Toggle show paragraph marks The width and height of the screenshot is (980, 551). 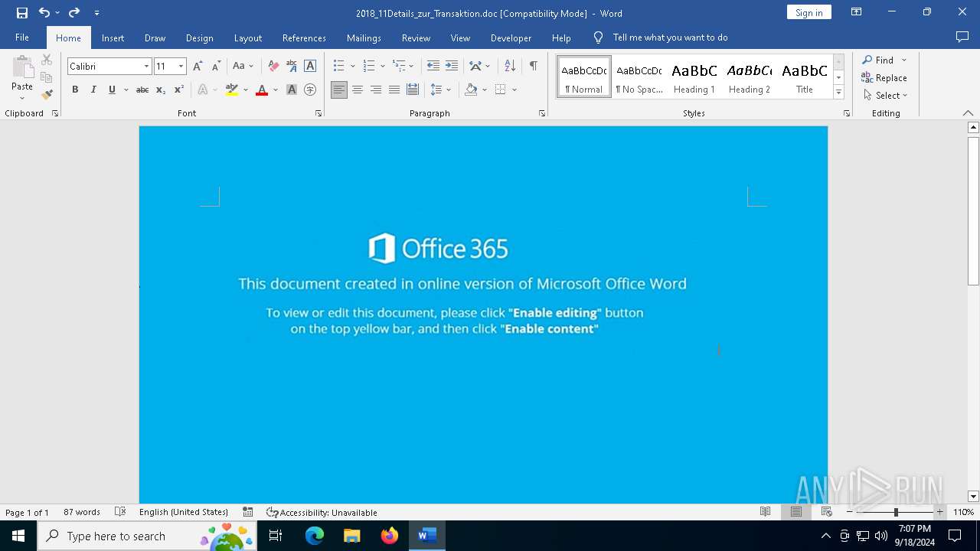533,67
